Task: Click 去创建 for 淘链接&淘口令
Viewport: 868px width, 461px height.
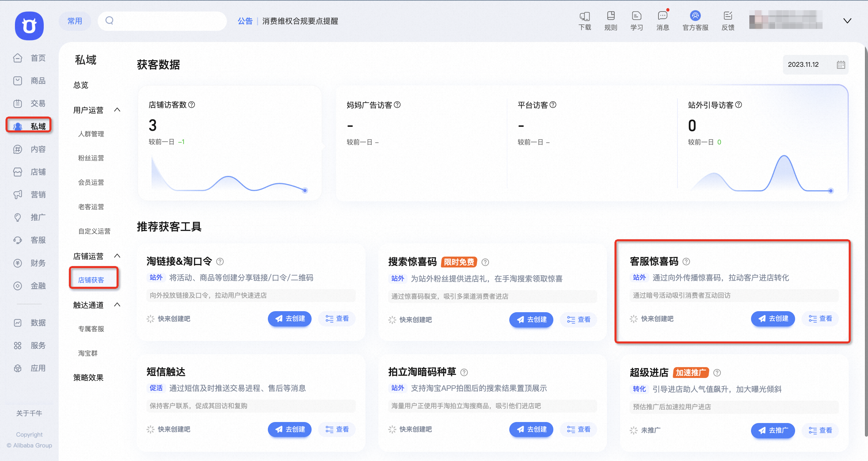Action: click(x=290, y=319)
